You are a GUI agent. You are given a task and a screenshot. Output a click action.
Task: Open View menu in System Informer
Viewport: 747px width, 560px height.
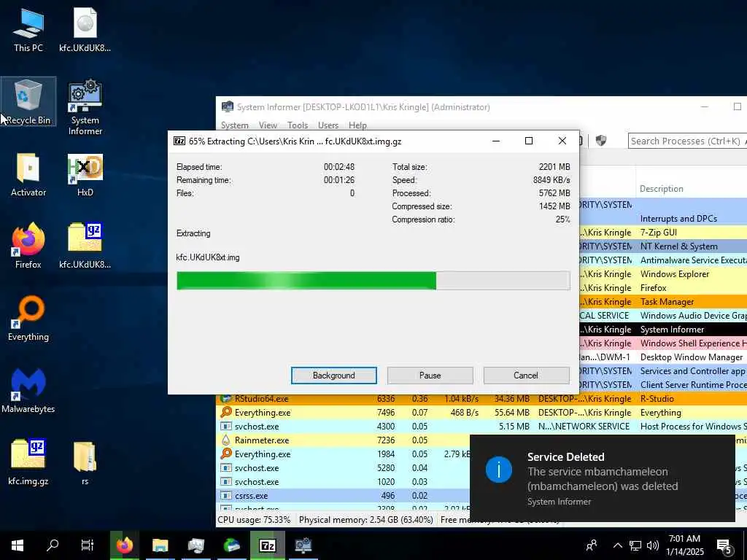pyautogui.click(x=268, y=125)
